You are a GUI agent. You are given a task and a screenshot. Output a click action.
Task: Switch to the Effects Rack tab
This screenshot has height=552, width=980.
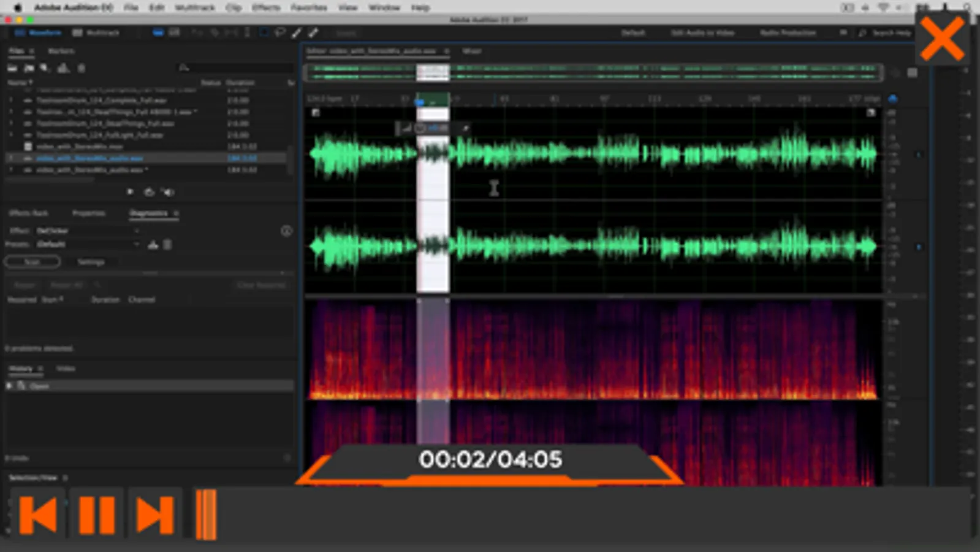coord(28,213)
